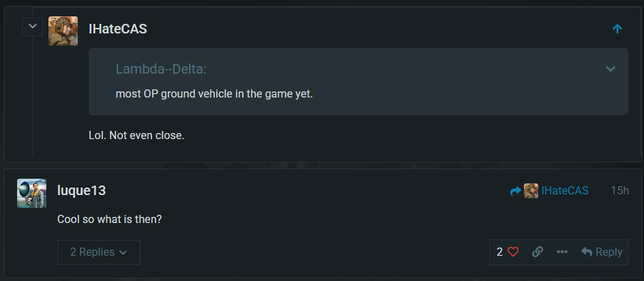The width and height of the screenshot is (644, 281).
Task: Open the 15h post timestamp
Action: pos(619,191)
